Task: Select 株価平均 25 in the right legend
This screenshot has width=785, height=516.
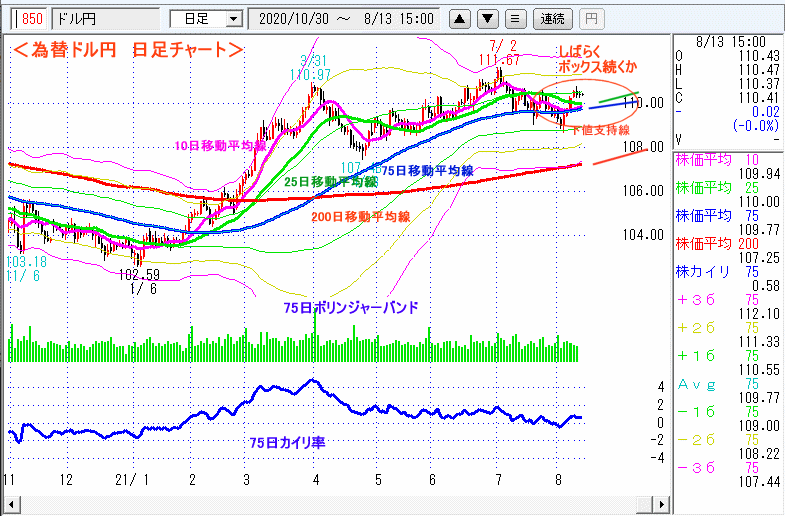Action: (x=726, y=187)
